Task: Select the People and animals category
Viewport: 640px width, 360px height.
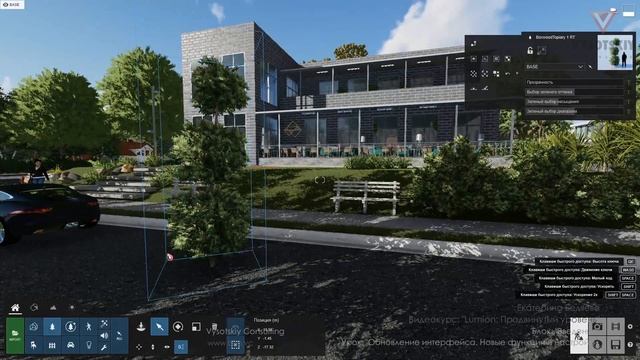Action: click(x=89, y=327)
